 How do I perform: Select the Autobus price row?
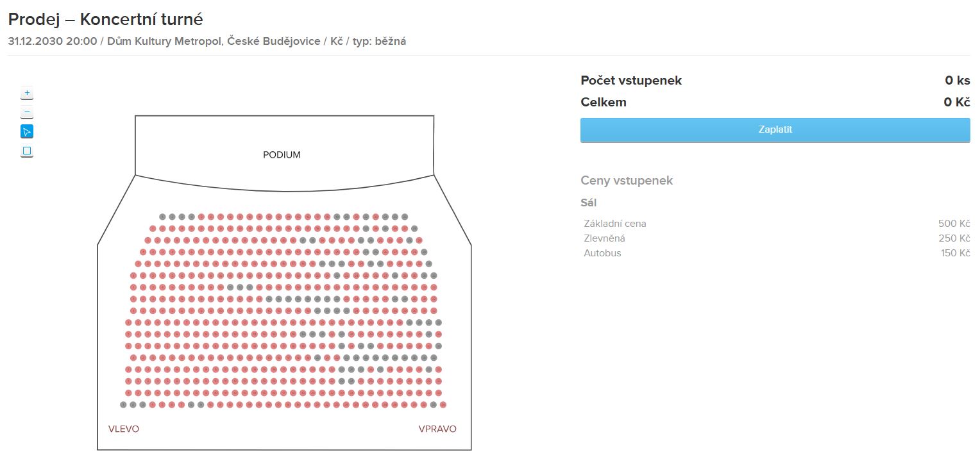(602, 253)
